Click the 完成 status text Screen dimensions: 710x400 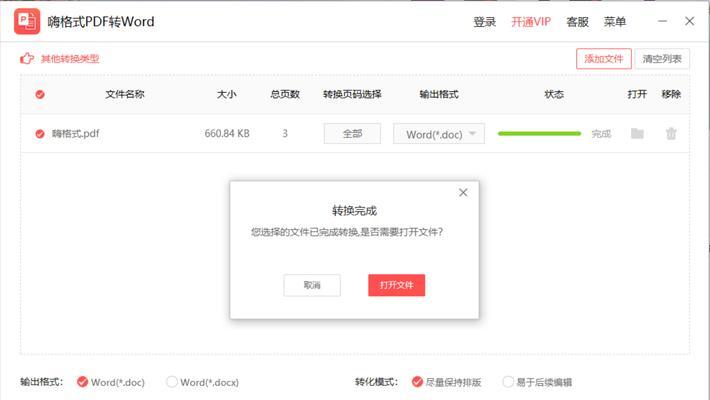601,134
